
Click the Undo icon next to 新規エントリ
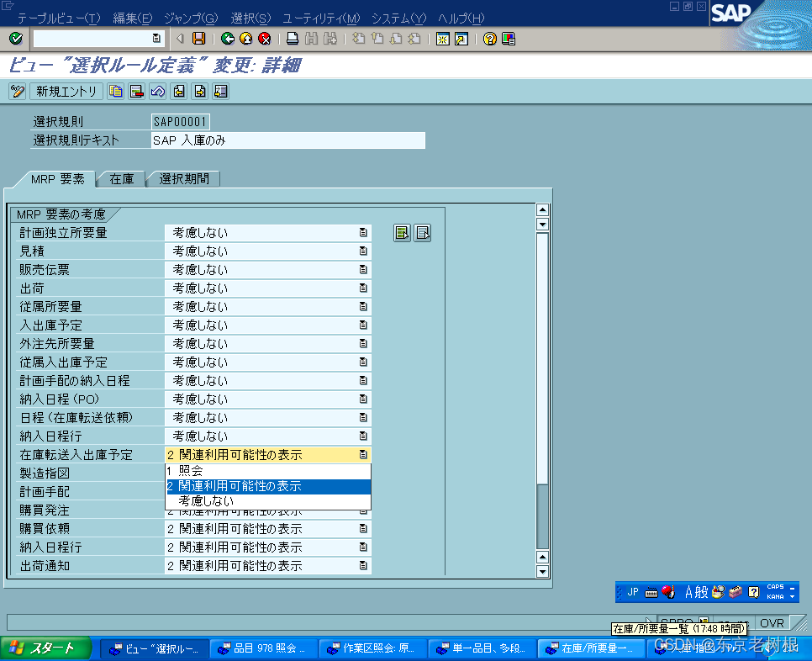(x=156, y=91)
